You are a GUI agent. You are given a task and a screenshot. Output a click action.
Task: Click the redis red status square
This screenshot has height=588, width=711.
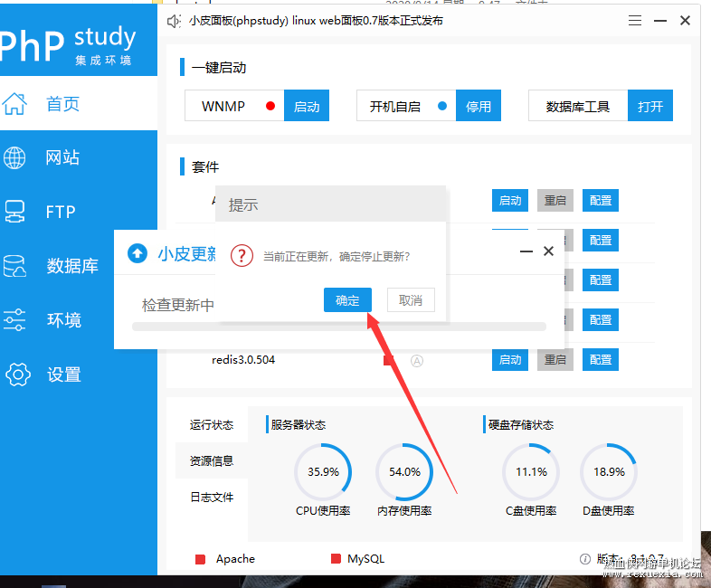[388, 360]
